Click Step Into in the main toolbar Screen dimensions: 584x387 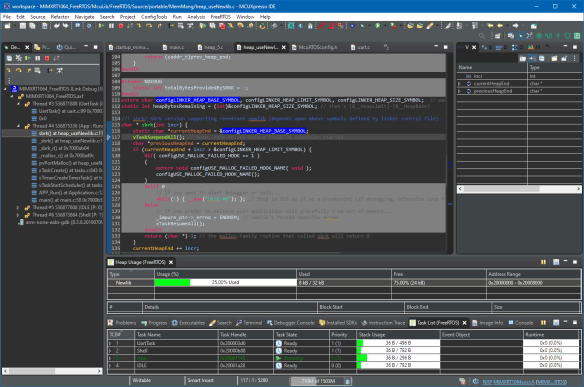click(139, 26)
